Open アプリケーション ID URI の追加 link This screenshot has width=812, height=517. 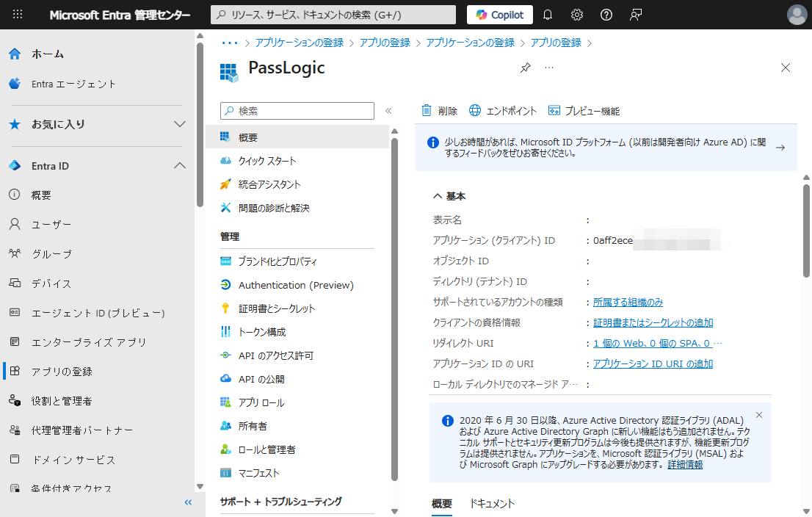click(653, 364)
